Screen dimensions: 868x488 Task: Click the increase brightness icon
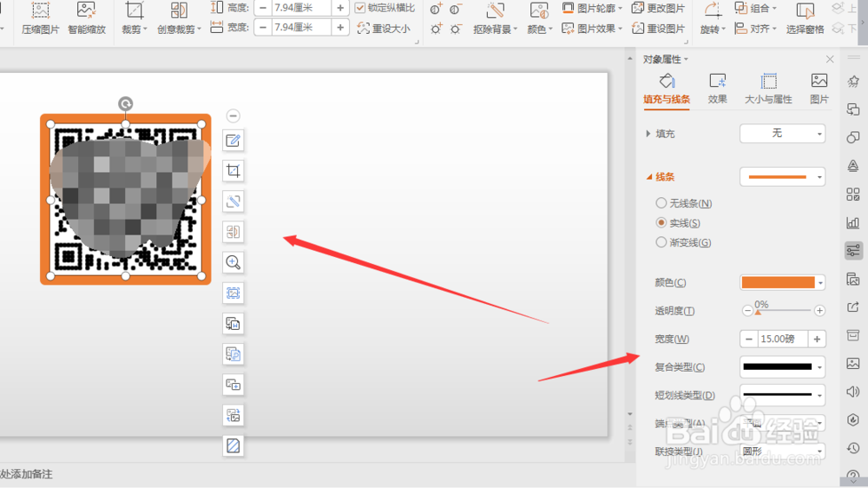coord(437,29)
